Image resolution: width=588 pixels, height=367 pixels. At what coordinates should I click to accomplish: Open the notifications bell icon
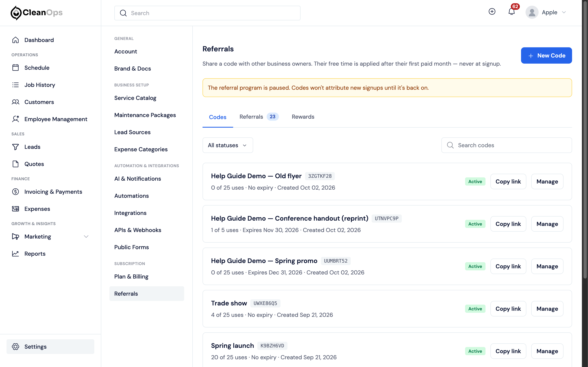[x=511, y=12]
